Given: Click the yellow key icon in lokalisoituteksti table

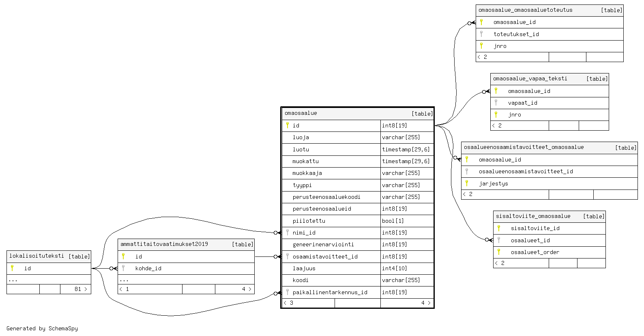Looking at the screenshot, I should pos(12,268).
